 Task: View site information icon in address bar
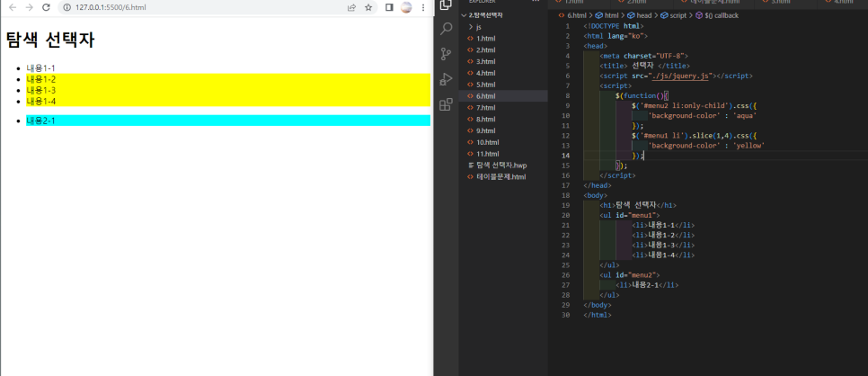[67, 8]
